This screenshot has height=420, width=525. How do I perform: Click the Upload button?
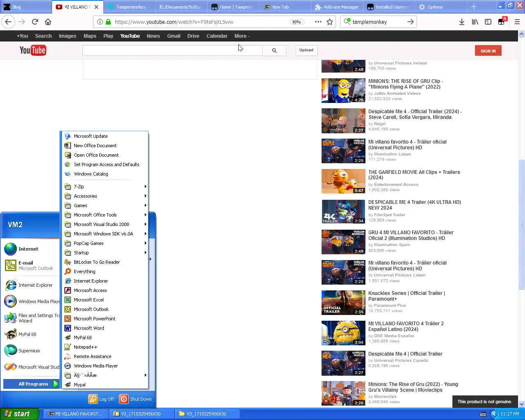tap(306, 50)
